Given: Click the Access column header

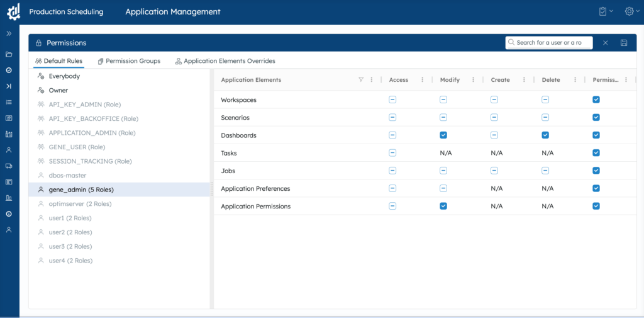Looking at the screenshot, I should (x=398, y=80).
